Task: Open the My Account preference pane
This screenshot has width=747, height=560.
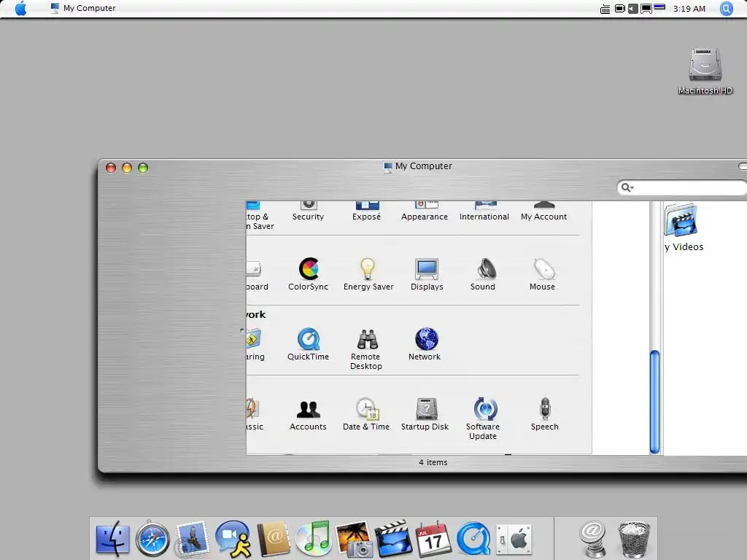Action: click(543, 211)
